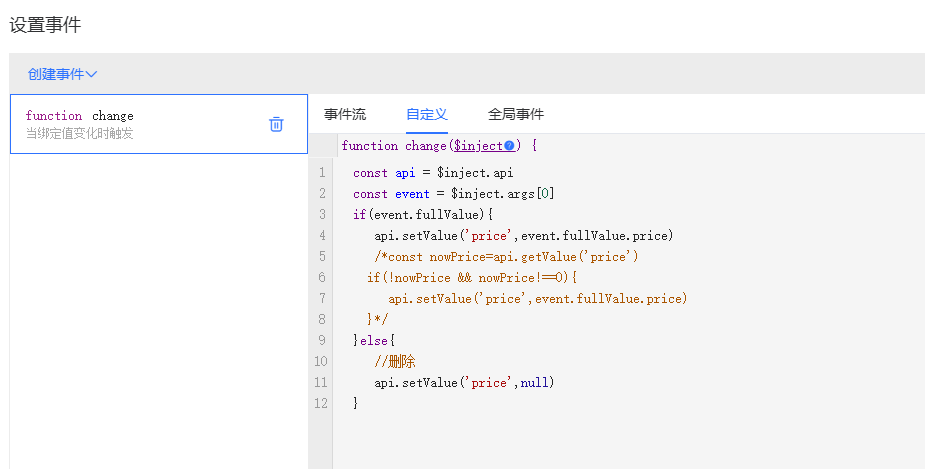925x469 pixels.
Task: Click the 设置事件 heading
Action: pos(45,25)
